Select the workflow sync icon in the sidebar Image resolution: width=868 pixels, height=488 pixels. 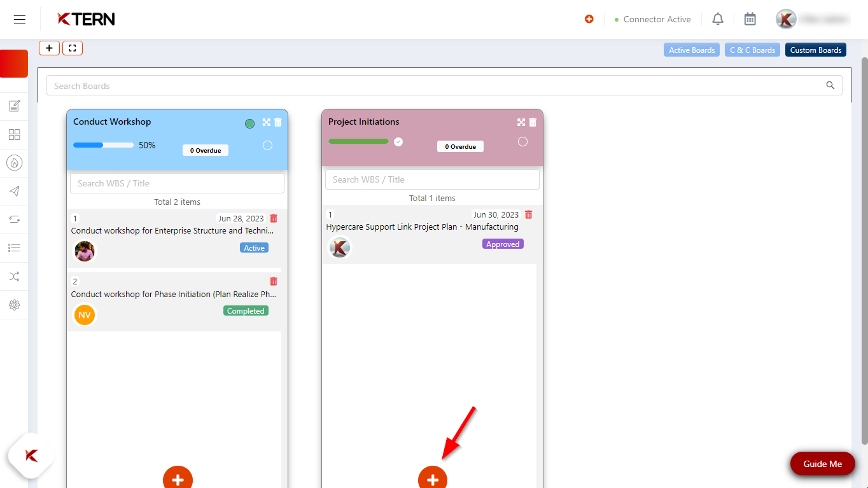[x=14, y=220]
